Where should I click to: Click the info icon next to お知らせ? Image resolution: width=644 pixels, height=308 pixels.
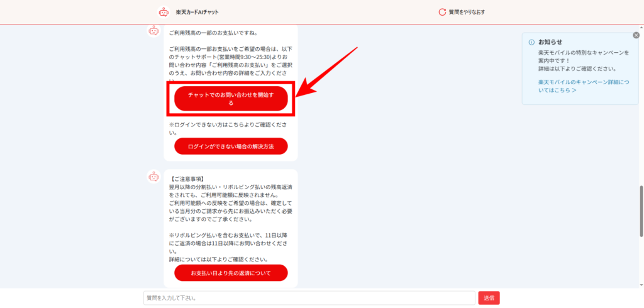coord(531,42)
